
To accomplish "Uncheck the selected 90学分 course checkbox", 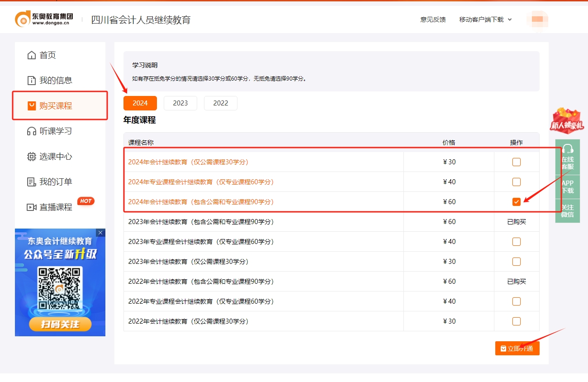I will point(517,201).
